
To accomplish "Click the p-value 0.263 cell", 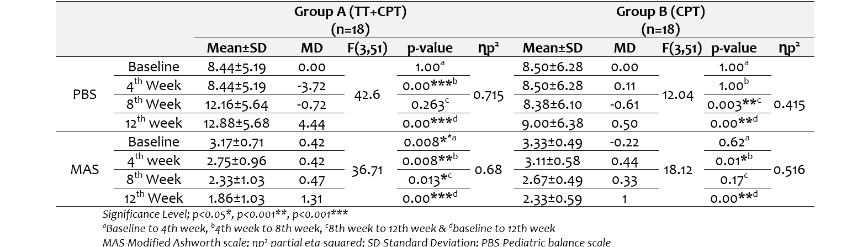I will (x=432, y=104).
